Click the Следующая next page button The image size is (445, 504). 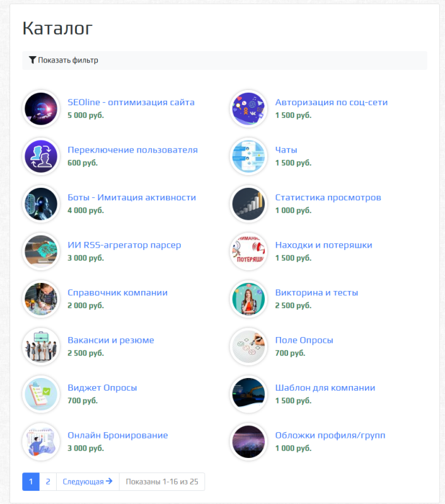pos(88,482)
